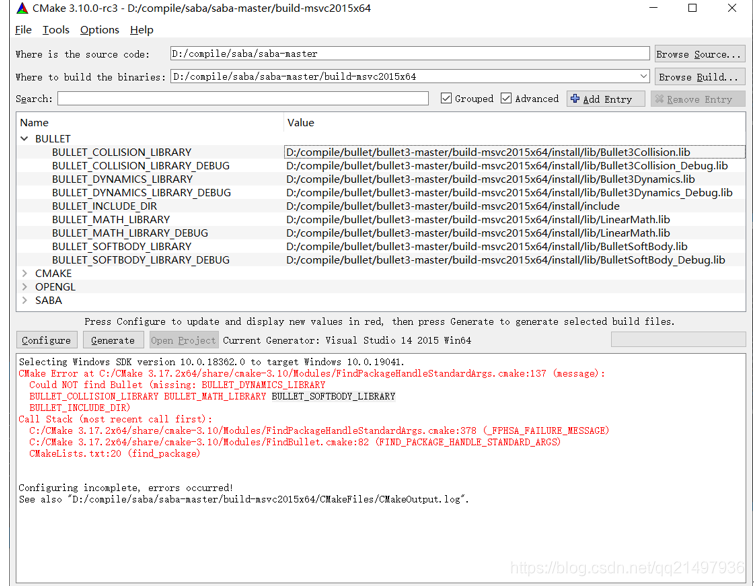Screen dimensions: 754x586
Task: Collapse the BULLET group
Action: [x=25, y=138]
